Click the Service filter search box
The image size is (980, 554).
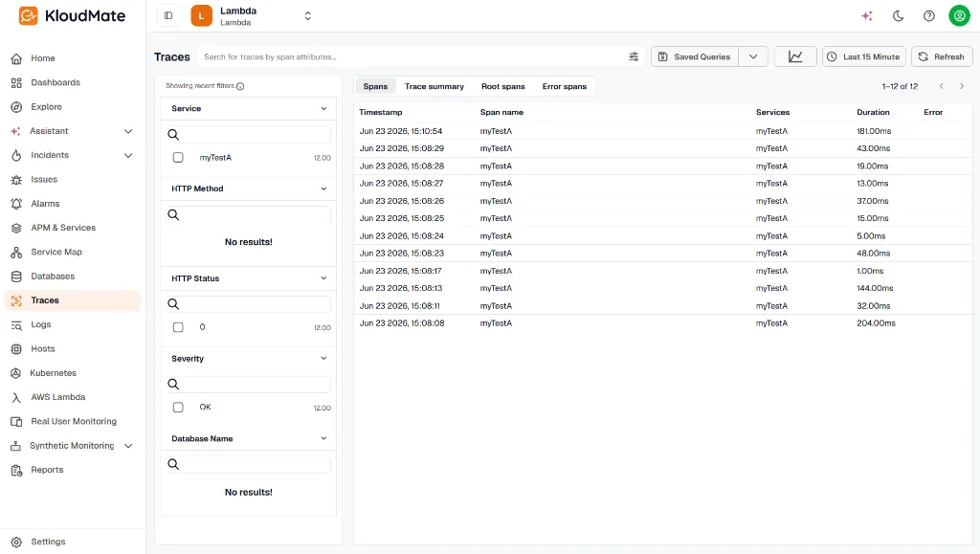(248, 134)
